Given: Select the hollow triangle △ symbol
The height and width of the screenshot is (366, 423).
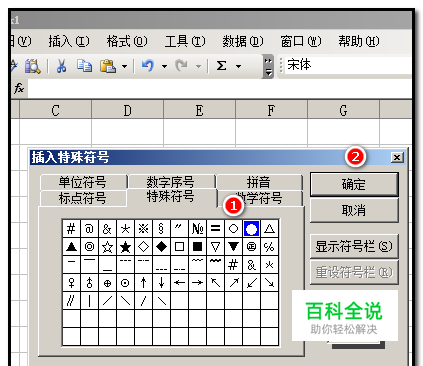Looking at the screenshot, I should coord(269,229).
